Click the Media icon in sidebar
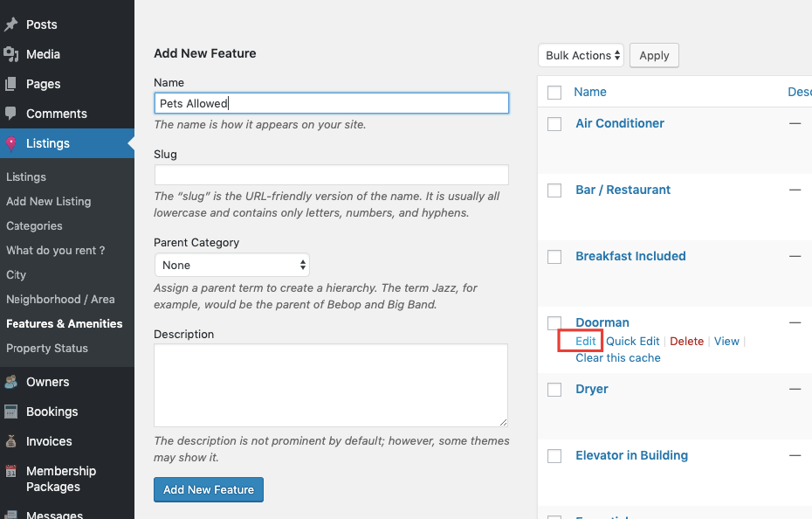 click(11, 54)
